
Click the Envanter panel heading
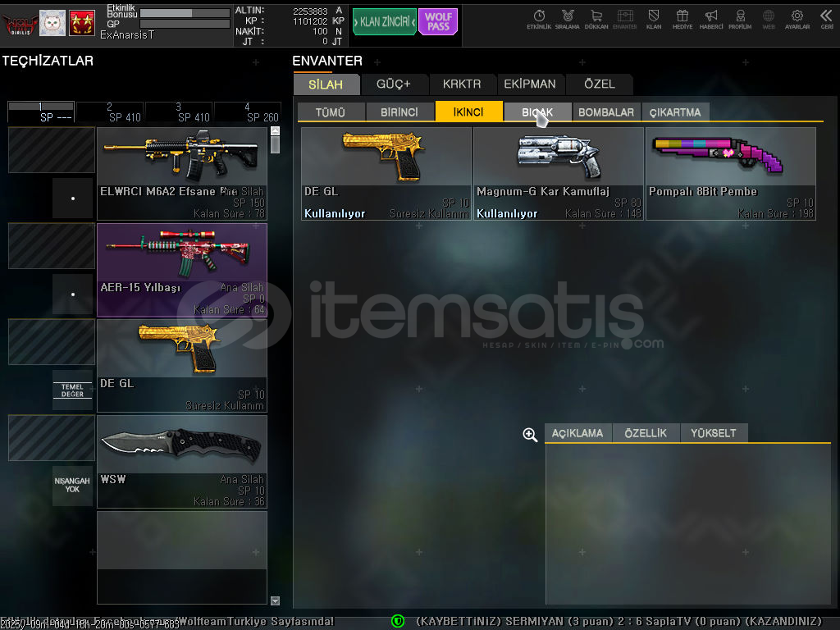coord(327,61)
